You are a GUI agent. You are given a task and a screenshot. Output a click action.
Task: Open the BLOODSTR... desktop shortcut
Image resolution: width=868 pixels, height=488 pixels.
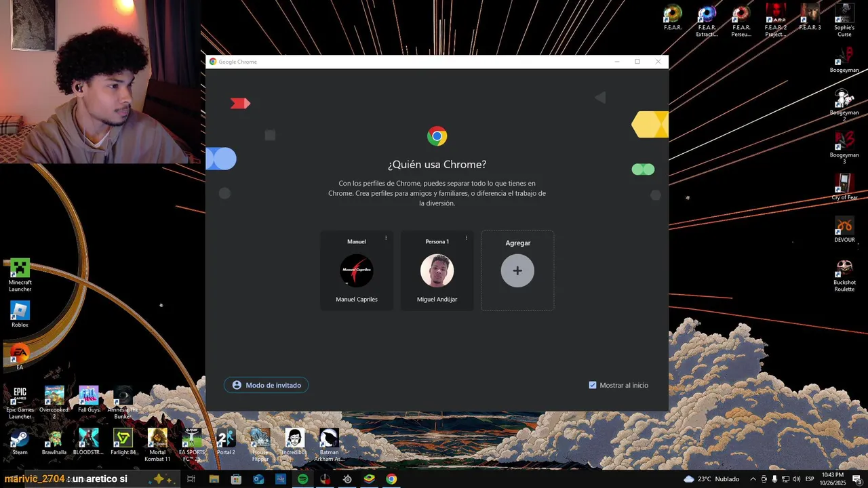[88, 442]
